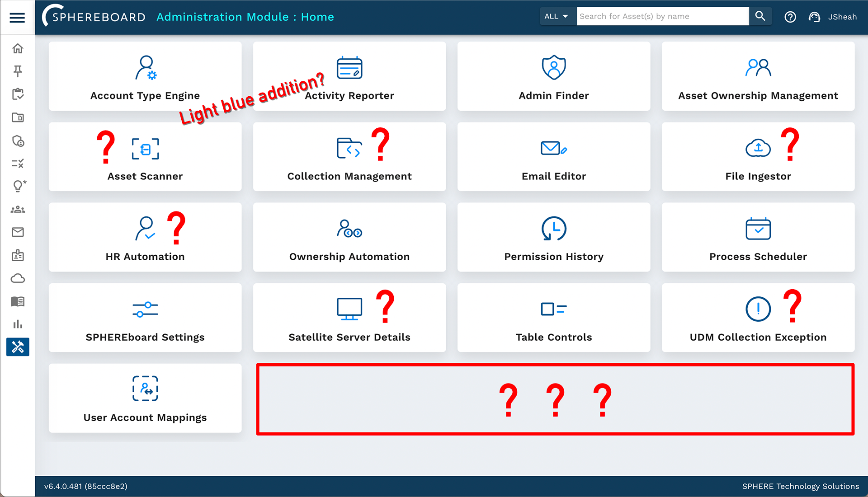Click the SPHEREBOARD logo
Image resolution: width=868 pixels, height=497 pixels.
[94, 17]
